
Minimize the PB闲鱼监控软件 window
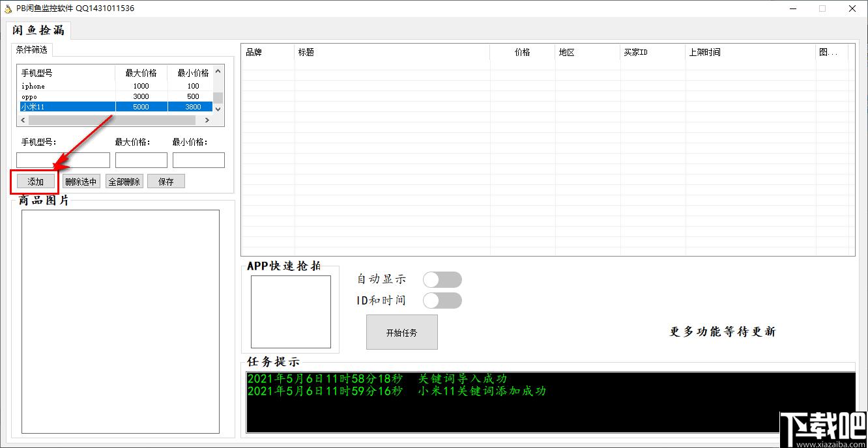[793, 8]
